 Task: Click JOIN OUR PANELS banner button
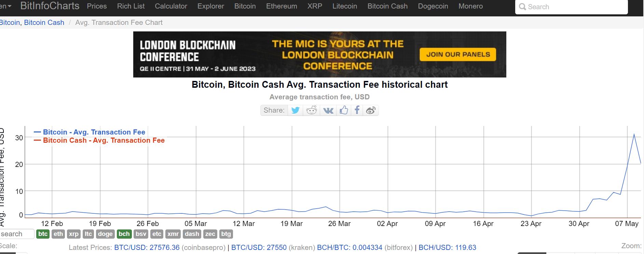tap(458, 55)
